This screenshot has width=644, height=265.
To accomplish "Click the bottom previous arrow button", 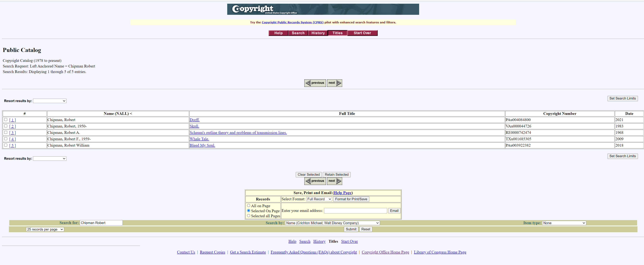I will (315, 181).
